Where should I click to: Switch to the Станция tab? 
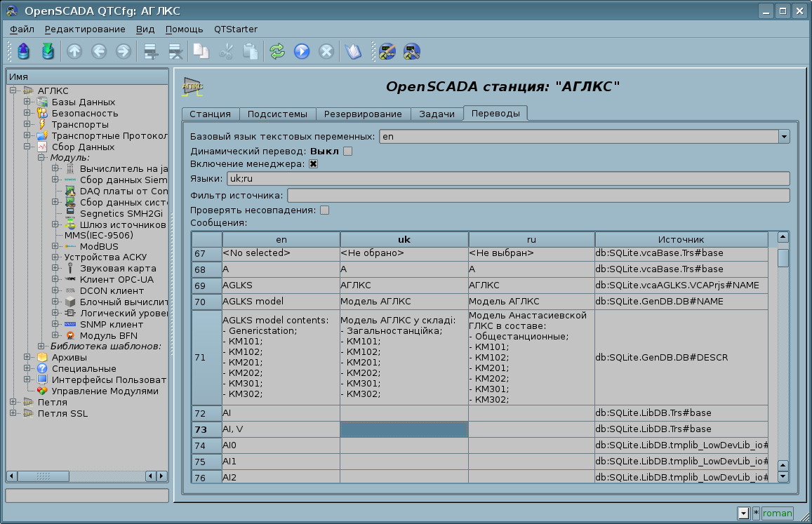[x=211, y=114]
